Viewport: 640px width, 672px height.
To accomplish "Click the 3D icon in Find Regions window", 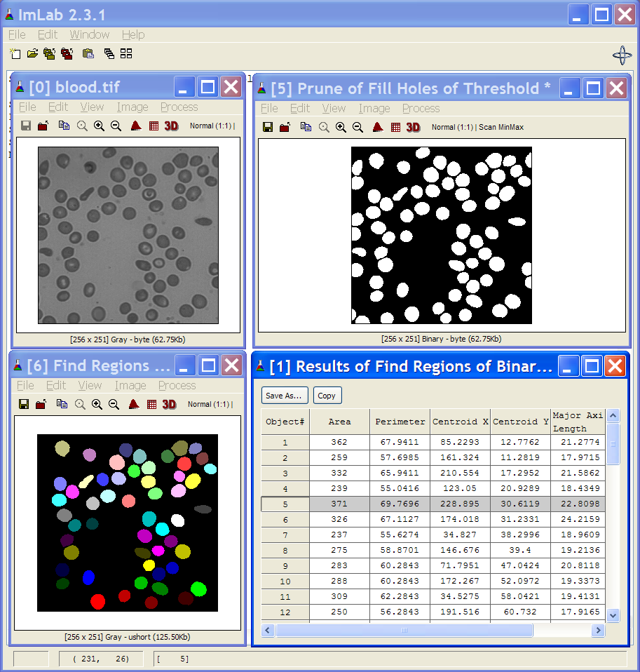I will (169, 404).
